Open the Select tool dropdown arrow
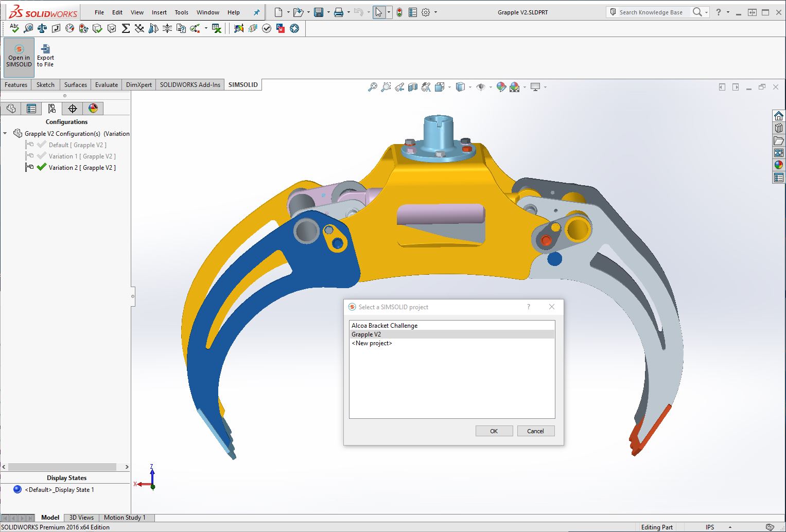This screenshot has height=532, width=786. pos(389,12)
